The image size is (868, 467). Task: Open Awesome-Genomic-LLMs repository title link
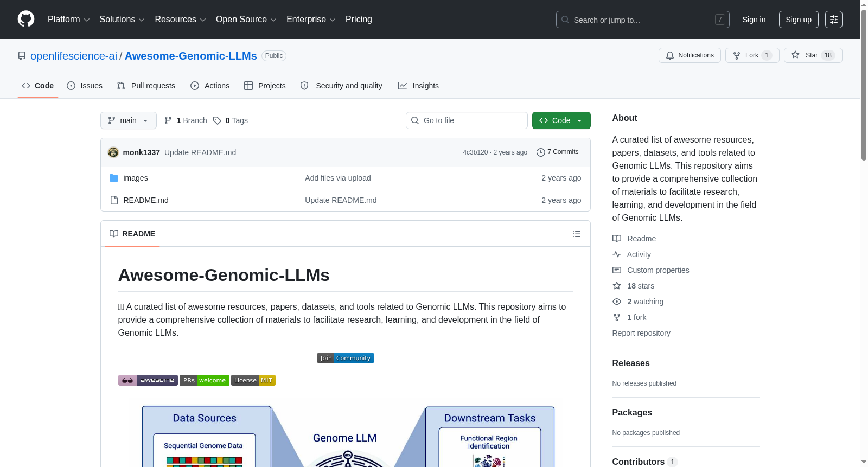[x=191, y=56]
